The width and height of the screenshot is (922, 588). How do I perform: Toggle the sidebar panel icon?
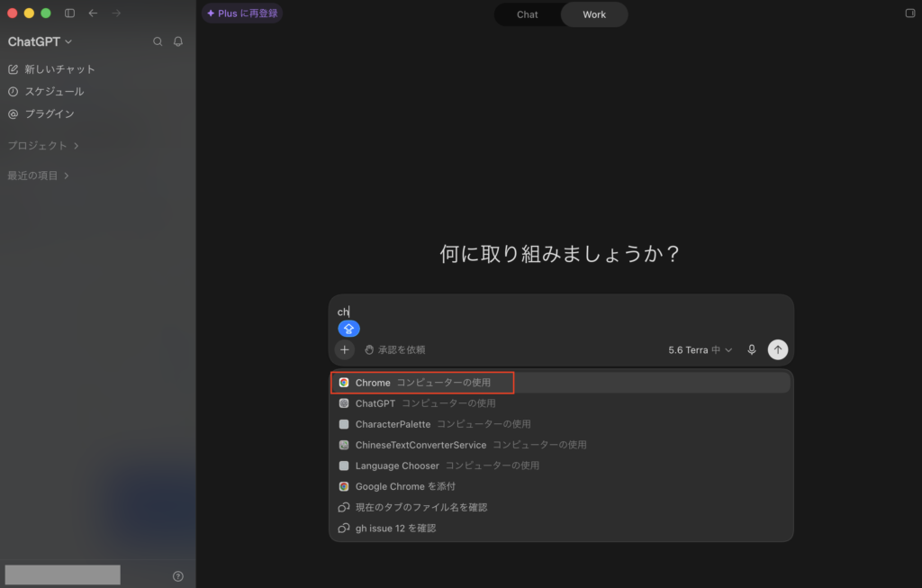point(69,13)
